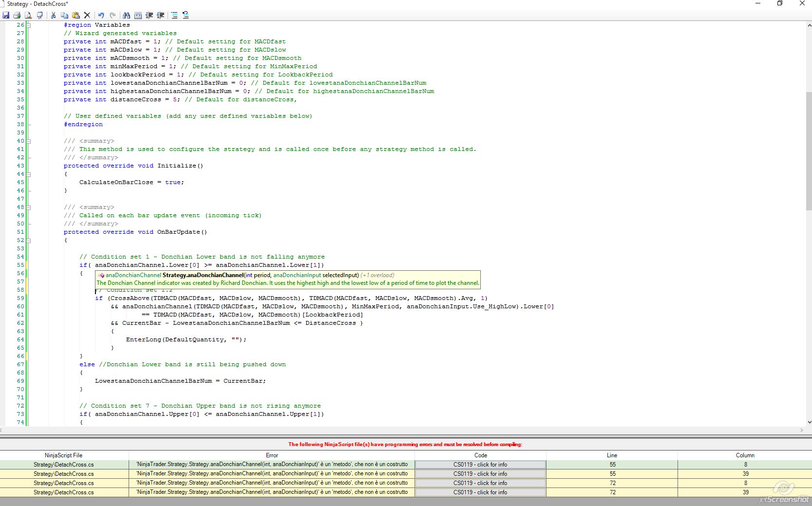Collapse the Variables region at line 26
The width and height of the screenshot is (812, 506).
tap(29, 25)
